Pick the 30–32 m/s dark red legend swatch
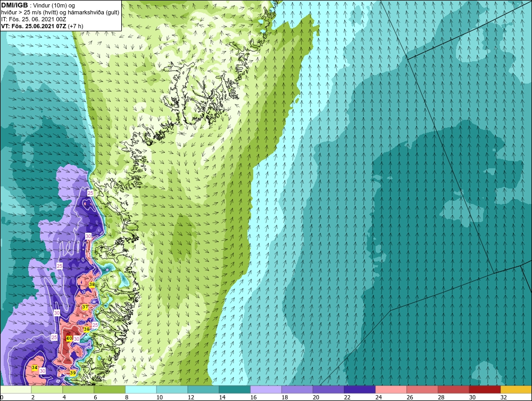 pos(485,389)
